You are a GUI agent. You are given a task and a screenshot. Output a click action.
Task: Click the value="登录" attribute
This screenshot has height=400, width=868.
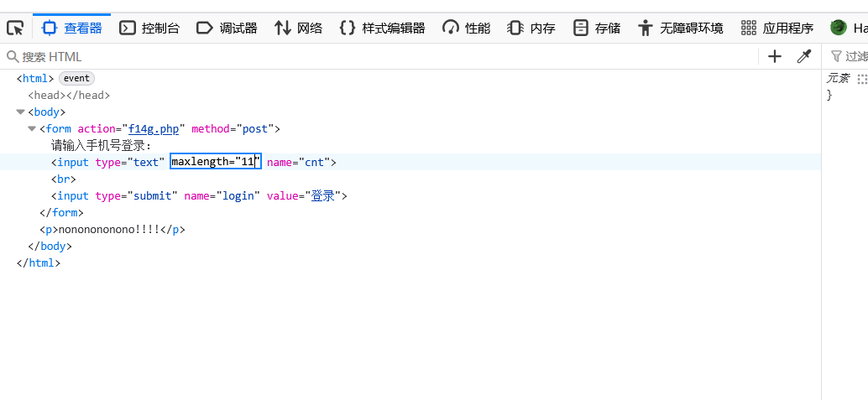click(304, 196)
